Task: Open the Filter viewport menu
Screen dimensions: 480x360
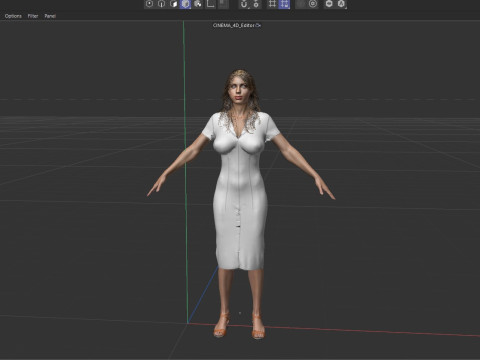Action: click(33, 16)
